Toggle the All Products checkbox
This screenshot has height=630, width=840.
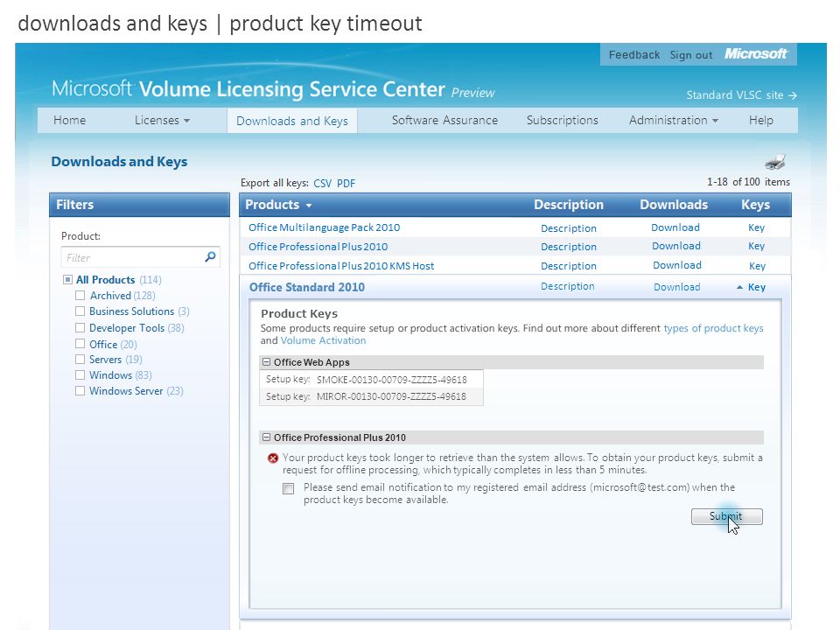(x=67, y=280)
